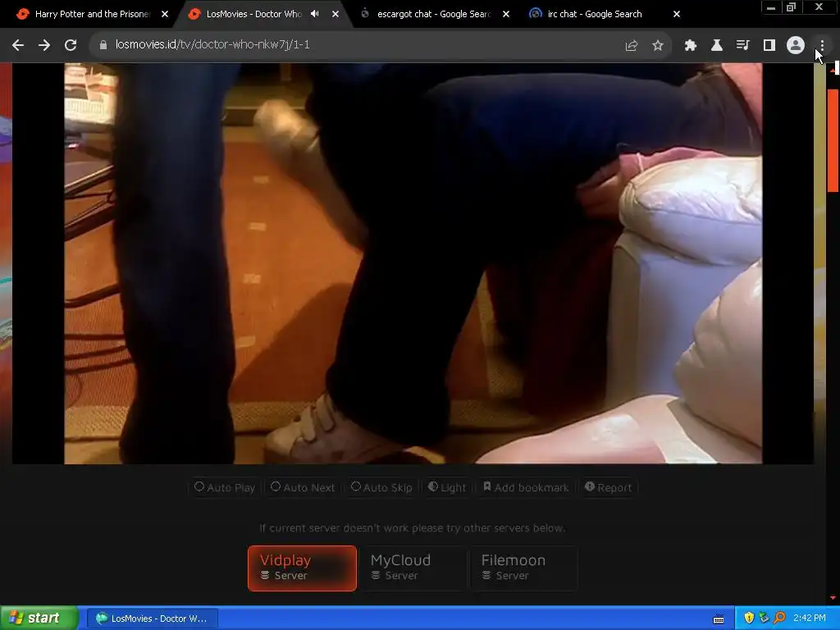The image size is (840, 630).
Task: Open the magnifier search tray icon
Action: (x=779, y=619)
